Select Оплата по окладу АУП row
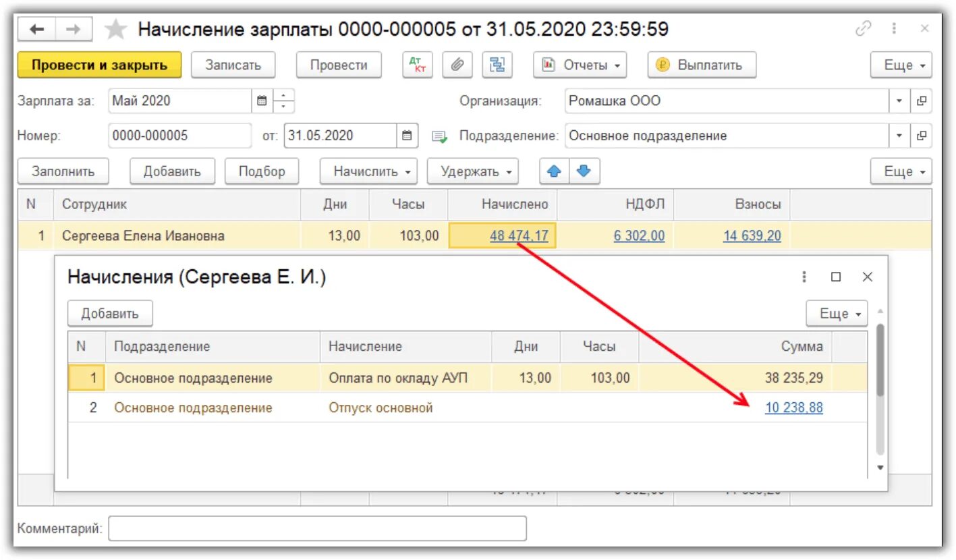 [468, 378]
